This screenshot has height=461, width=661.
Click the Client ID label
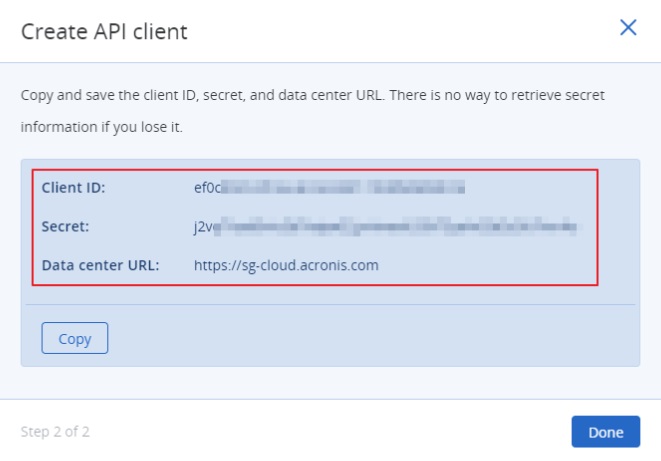tap(74, 187)
